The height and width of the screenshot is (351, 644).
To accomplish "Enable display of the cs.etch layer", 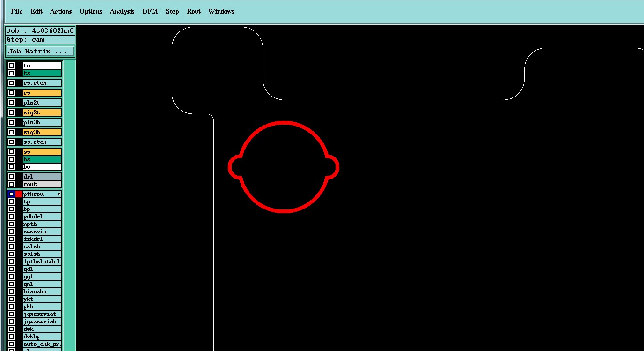I will 11,83.
